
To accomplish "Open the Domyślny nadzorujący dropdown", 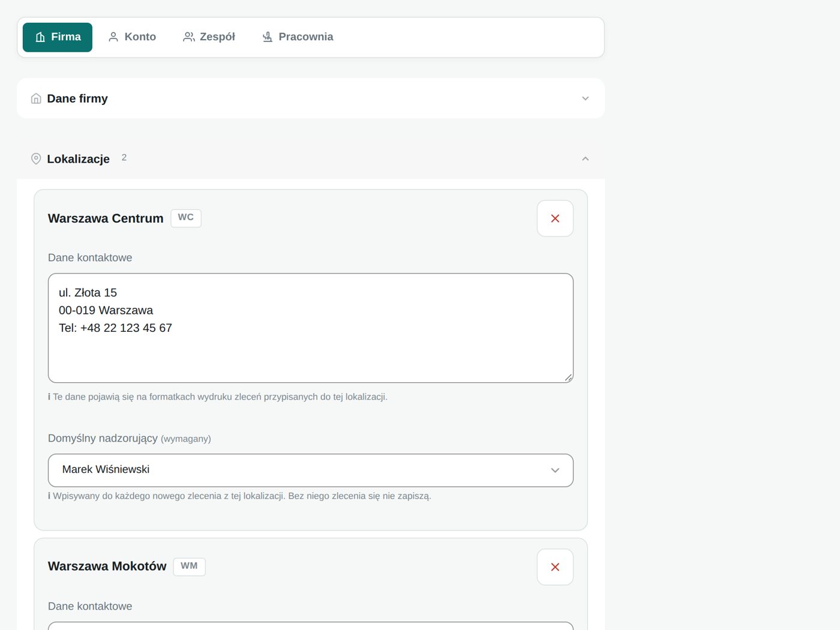I will pos(311,470).
